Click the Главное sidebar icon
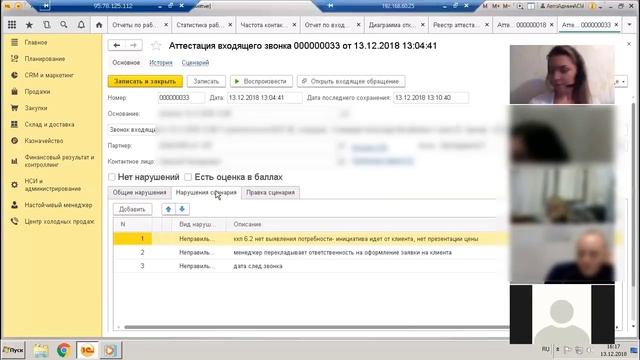This screenshot has width=640, height=360. pyautogui.click(x=14, y=42)
